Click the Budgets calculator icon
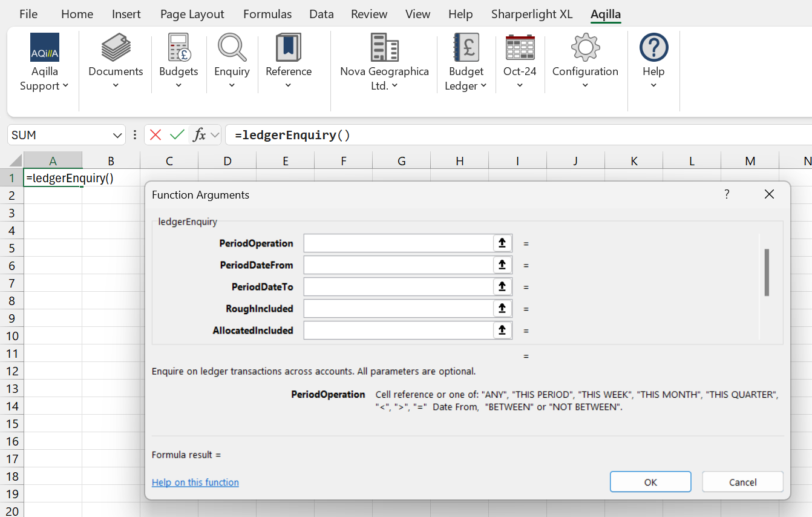Screen dimensions: 812x517 click(178, 48)
